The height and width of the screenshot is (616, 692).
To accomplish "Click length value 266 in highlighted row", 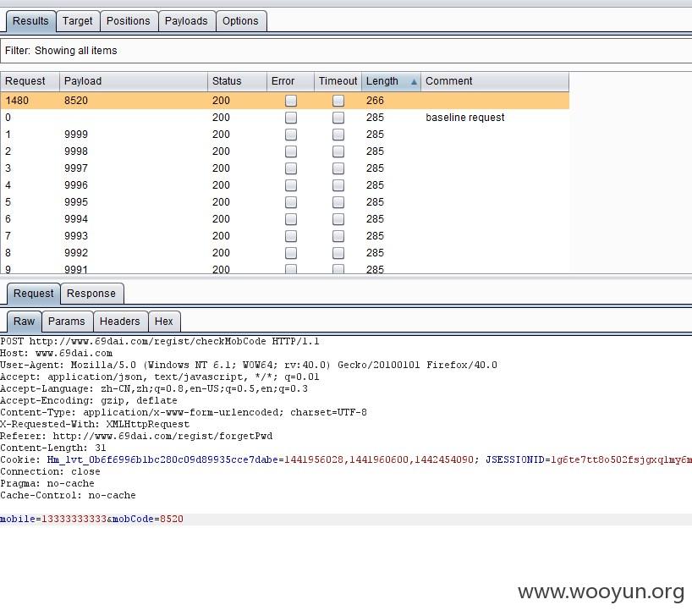I will 375,101.
